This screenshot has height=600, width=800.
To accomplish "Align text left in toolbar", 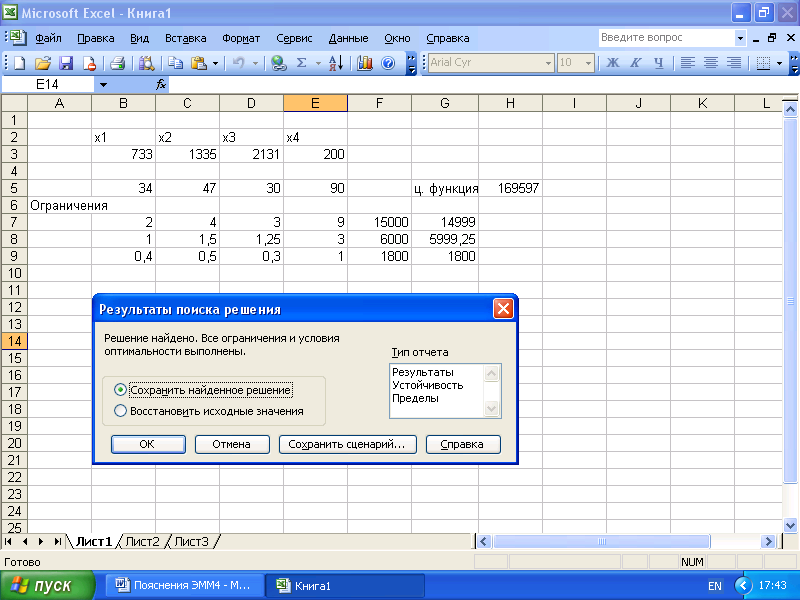I will coord(688,63).
